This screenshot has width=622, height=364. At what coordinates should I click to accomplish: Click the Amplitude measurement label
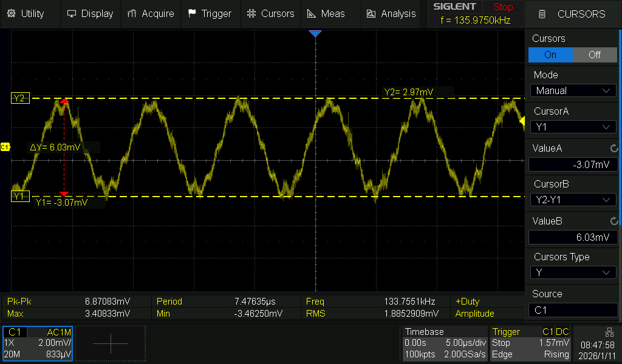[475, 314]
